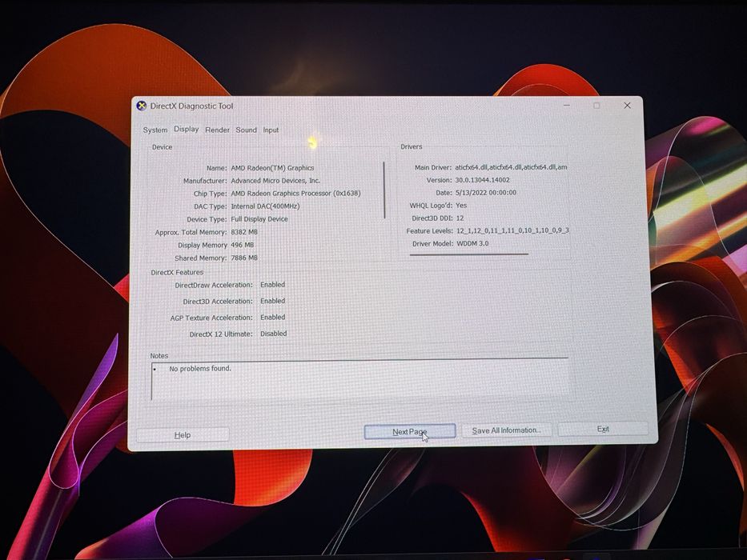
Task: Minimize the DirectX Diagnostic Tool window
Action: click(566, 106)
